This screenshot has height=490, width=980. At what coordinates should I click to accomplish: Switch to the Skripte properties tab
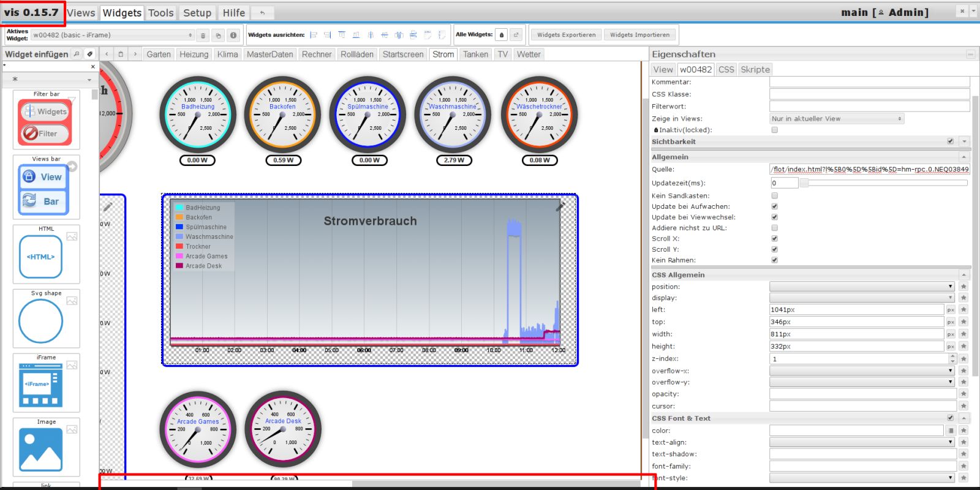click(755, 69)
